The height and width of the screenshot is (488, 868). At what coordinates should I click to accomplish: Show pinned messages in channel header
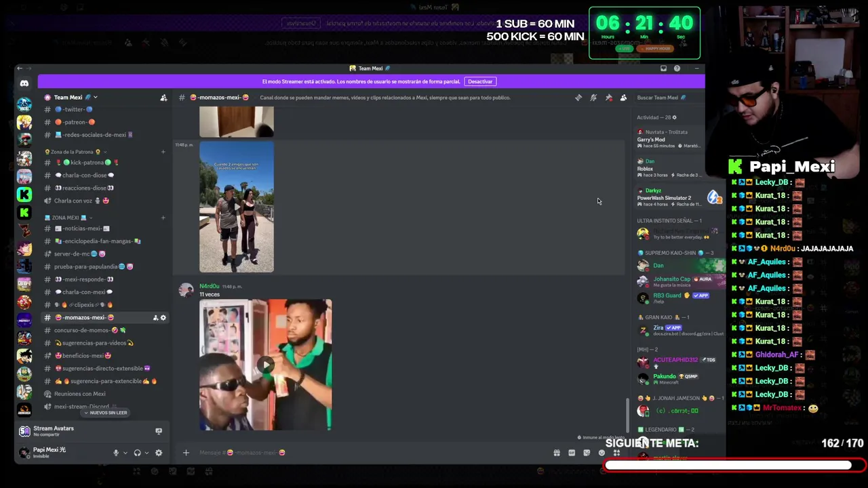coord(609,98)
